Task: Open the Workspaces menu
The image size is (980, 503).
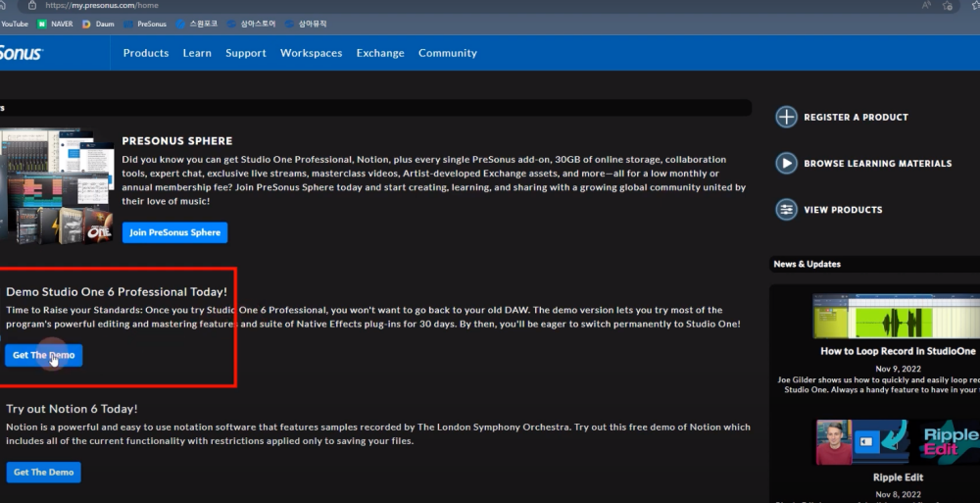Action: [312, 53]
